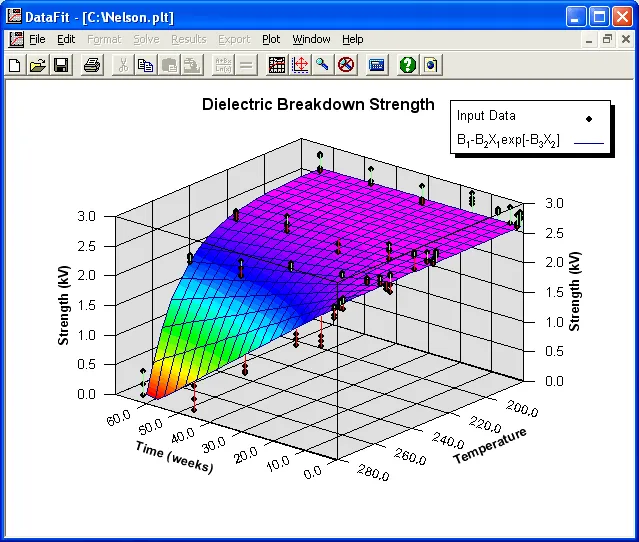Save the plot with floppy disk icon

pyautogui.click(x=61, y=65)
